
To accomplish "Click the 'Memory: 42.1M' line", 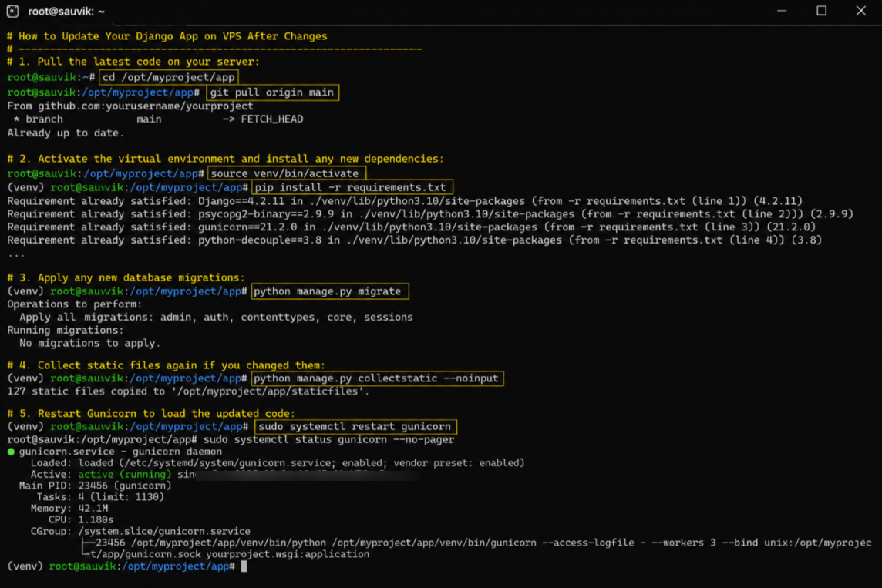I will pos(69,508).
